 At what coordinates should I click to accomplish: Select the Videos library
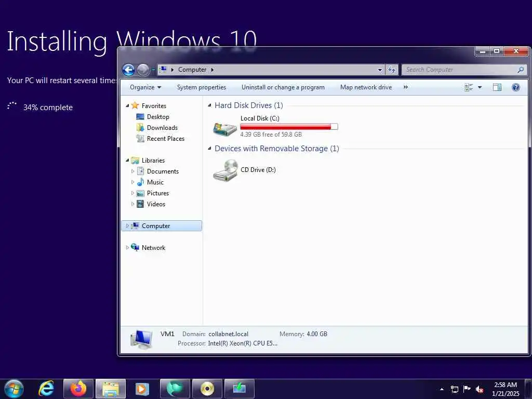[x=156, y=204]
